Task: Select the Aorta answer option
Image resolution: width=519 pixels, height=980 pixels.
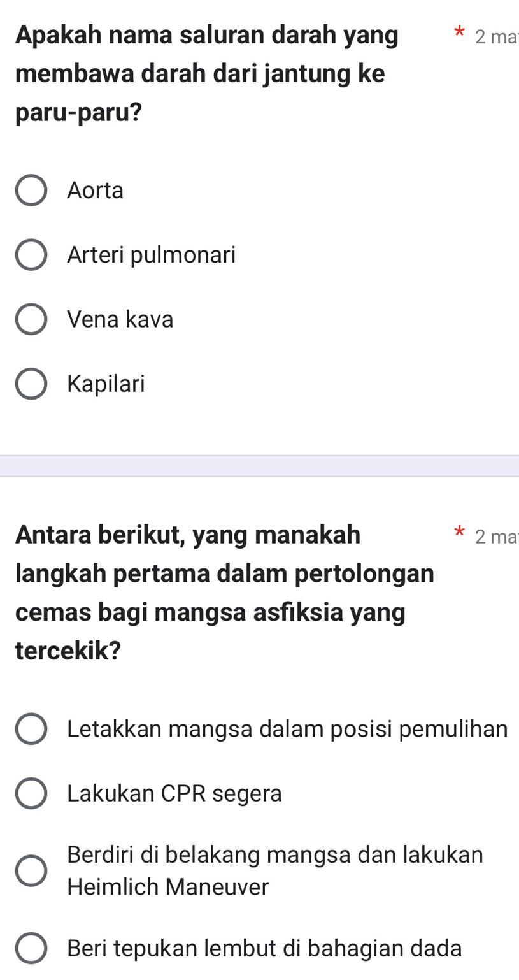Action: [94, 190]
